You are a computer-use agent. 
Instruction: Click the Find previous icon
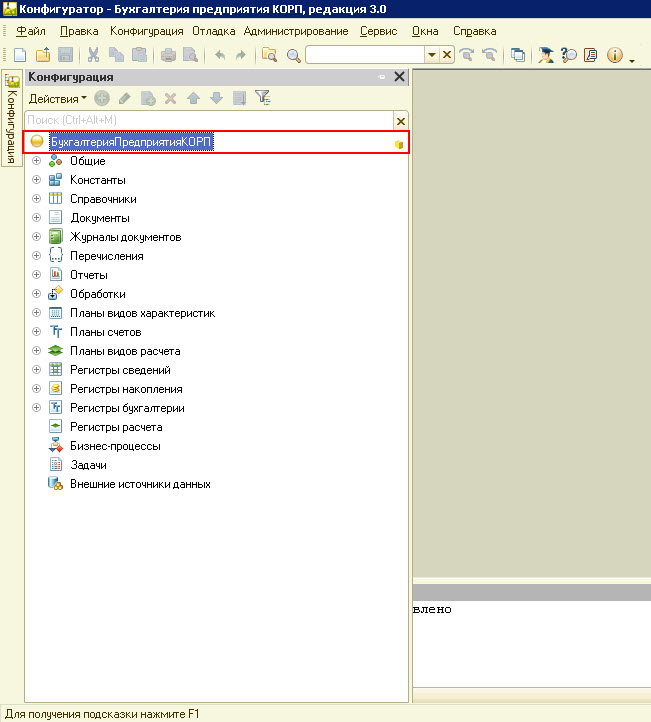coord(489,55)
